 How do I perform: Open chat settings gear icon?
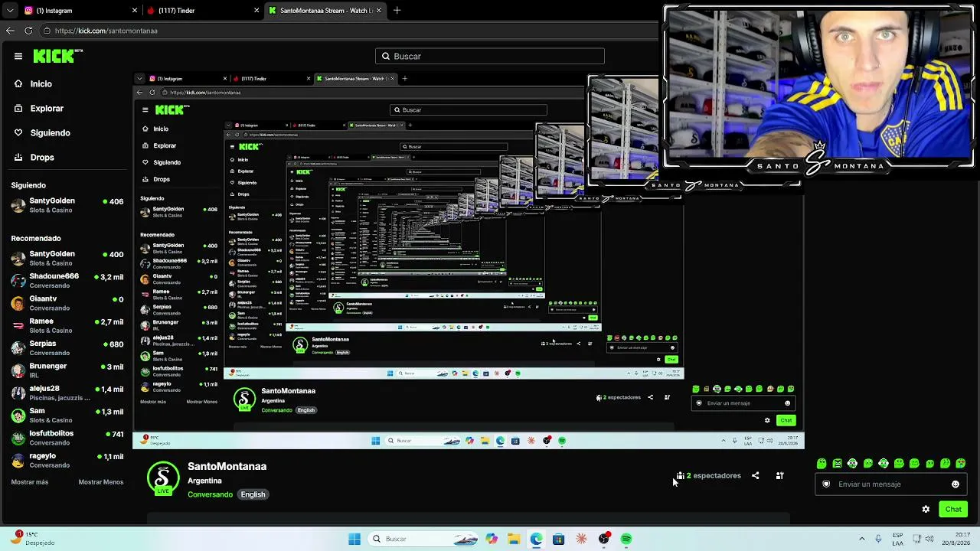coord(926,510)
